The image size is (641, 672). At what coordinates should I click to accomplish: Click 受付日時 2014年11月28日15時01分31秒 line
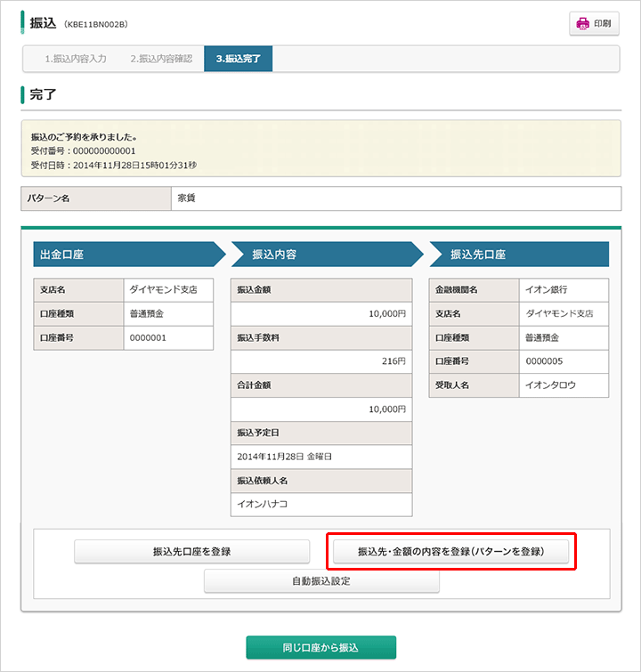[114, 165]
